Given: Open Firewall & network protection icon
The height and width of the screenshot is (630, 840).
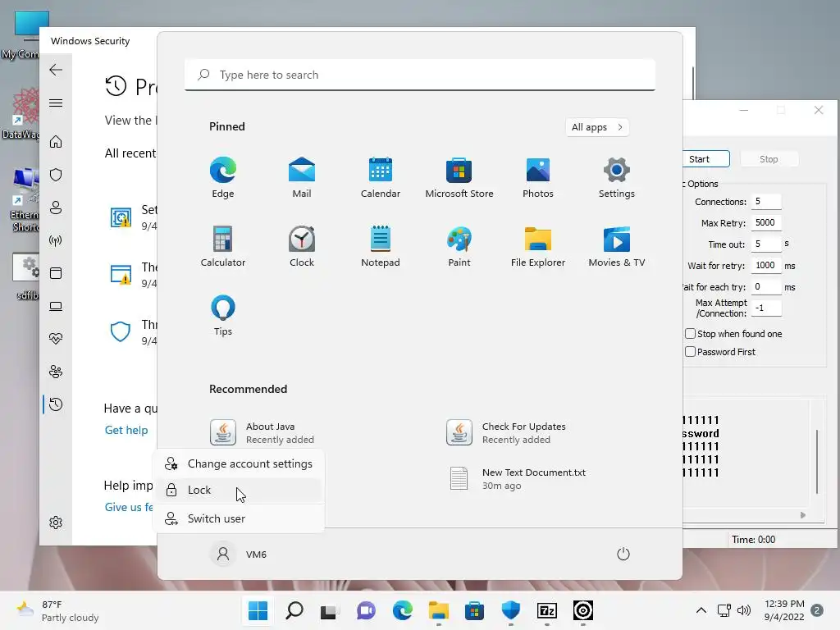Looking at the screenshot, I should pyautogui.click(x=56, y=240).
